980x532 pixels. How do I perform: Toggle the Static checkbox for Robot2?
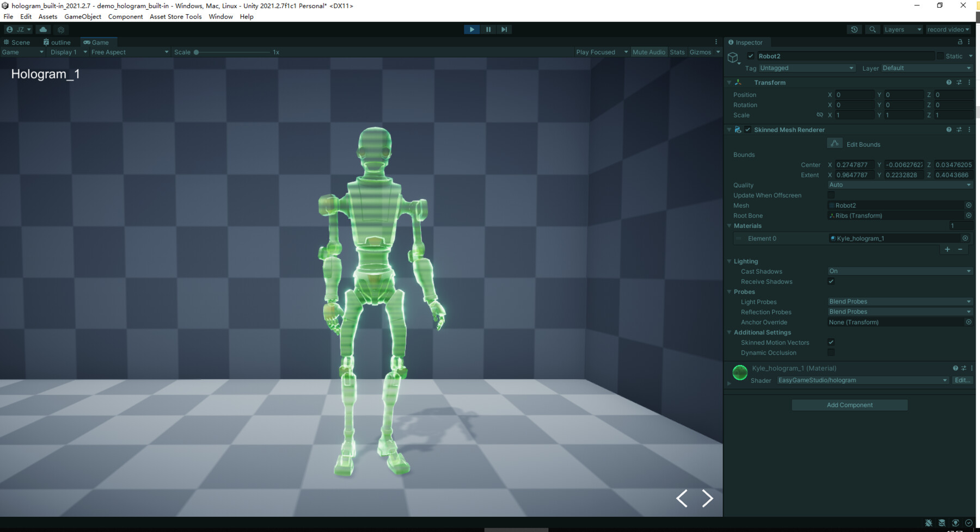(940, 56)
